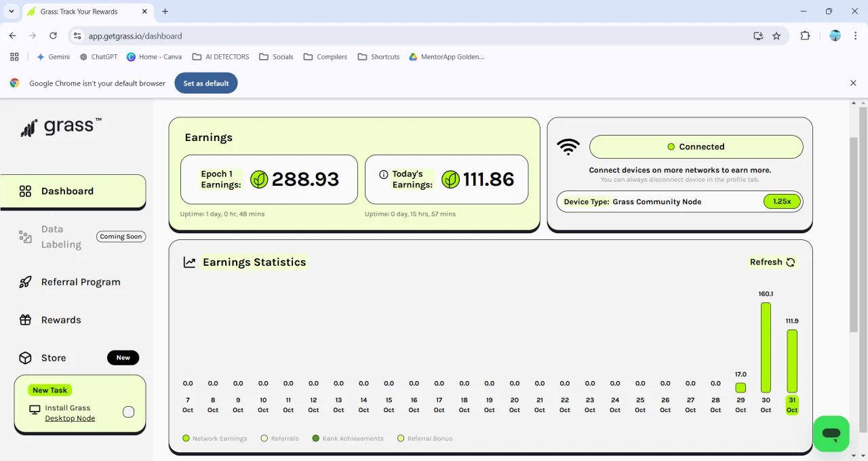Open the Shortcuts bookmark folder

(378, 57)
